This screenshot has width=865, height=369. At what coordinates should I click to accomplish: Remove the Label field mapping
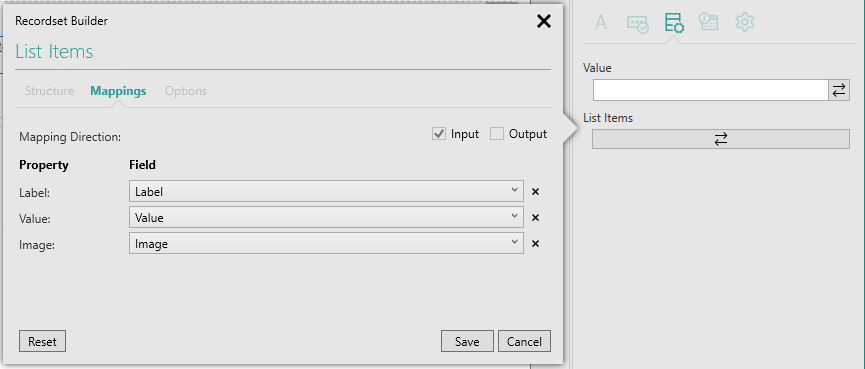click(535, 192)
